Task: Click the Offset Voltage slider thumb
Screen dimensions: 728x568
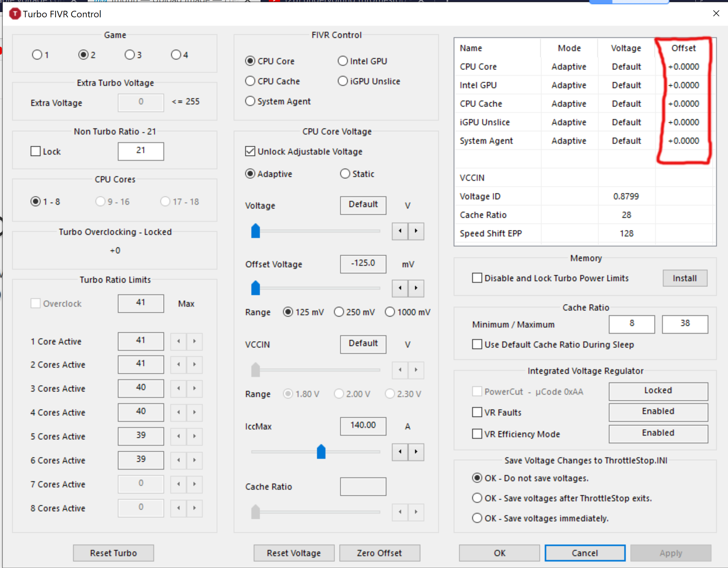Action: [255, 288]
